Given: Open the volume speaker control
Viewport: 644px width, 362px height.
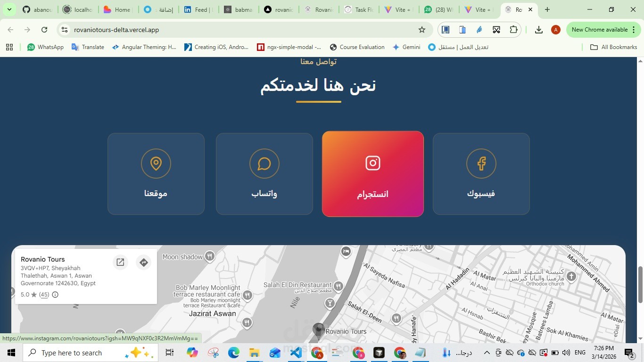Looking at the screenshot, I should [x=566, y=353].
